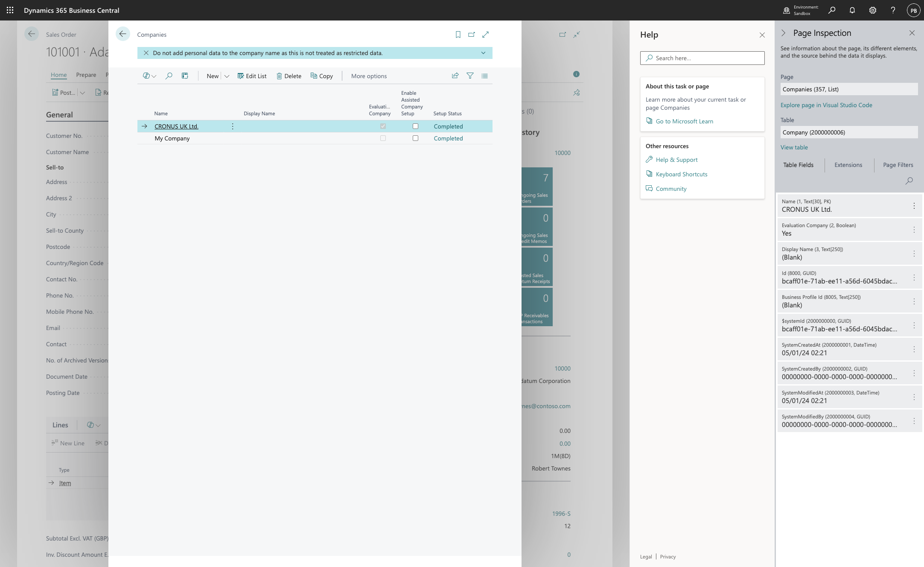Screen dimensions: 924x567
Task: Open Go to Microsoft Learn link
Action: click(x=684, y=121)
